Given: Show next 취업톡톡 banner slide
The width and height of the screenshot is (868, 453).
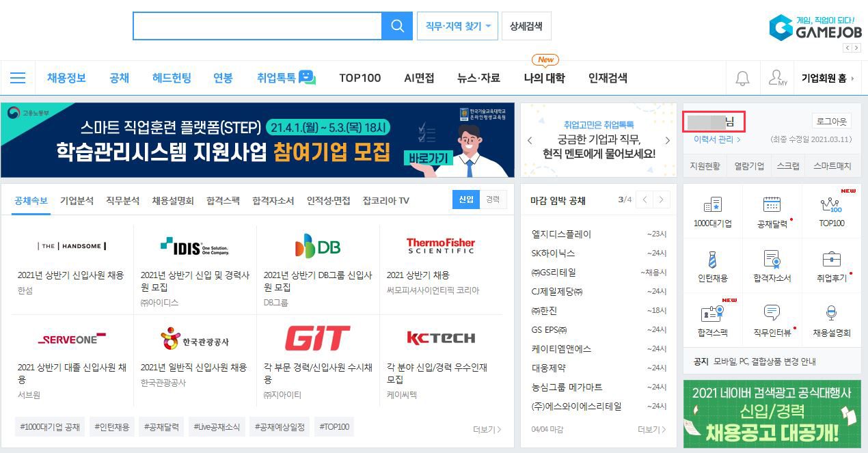Looking at the screenshot, I should tap(668, 141).
